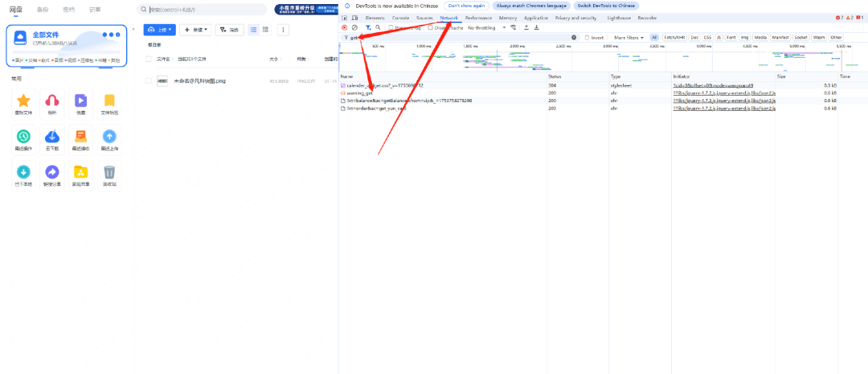Switch to the Performance tab
Screen dimensions: 868x374
pos(478,18)
